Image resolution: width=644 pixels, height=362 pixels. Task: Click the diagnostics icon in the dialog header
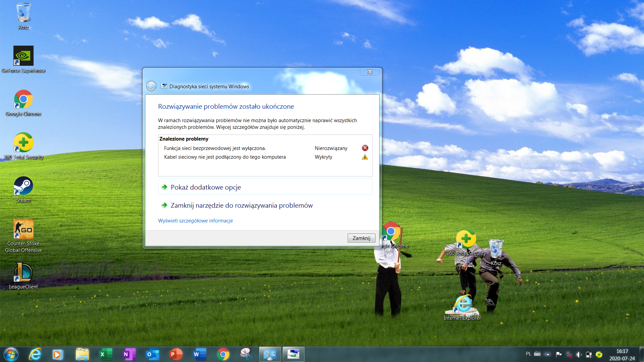pos(164,86)
